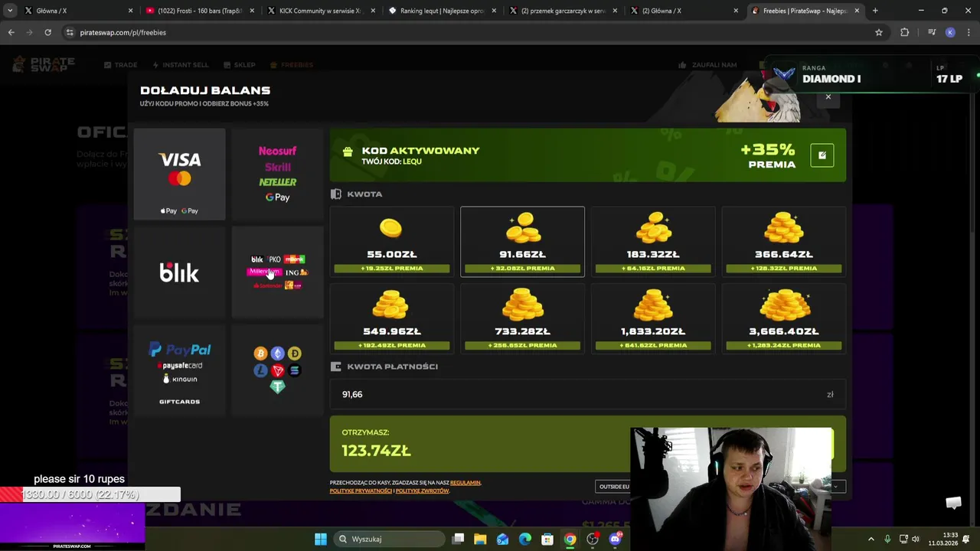The height and width of the screenshot is (551, 980).
Task: Select the Visa / Mastercard payment method
Action: [x=179, y=174]
